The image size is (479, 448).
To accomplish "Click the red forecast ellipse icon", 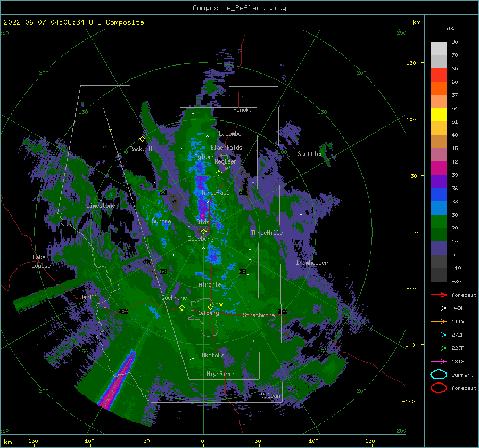I will [x=439, y=388].
